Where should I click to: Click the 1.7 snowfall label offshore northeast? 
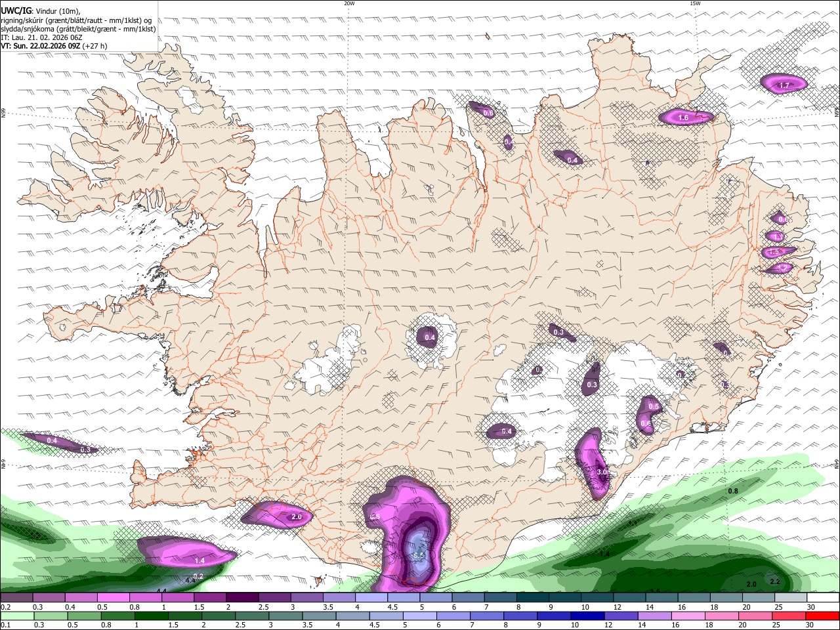[x=784, y=85]
